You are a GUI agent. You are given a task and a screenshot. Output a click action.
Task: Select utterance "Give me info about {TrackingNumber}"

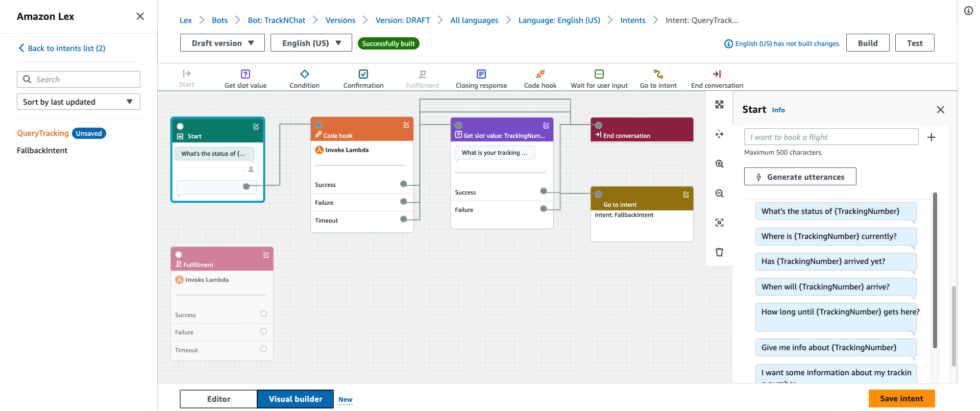pyautogui.click(x=836, y=348)
